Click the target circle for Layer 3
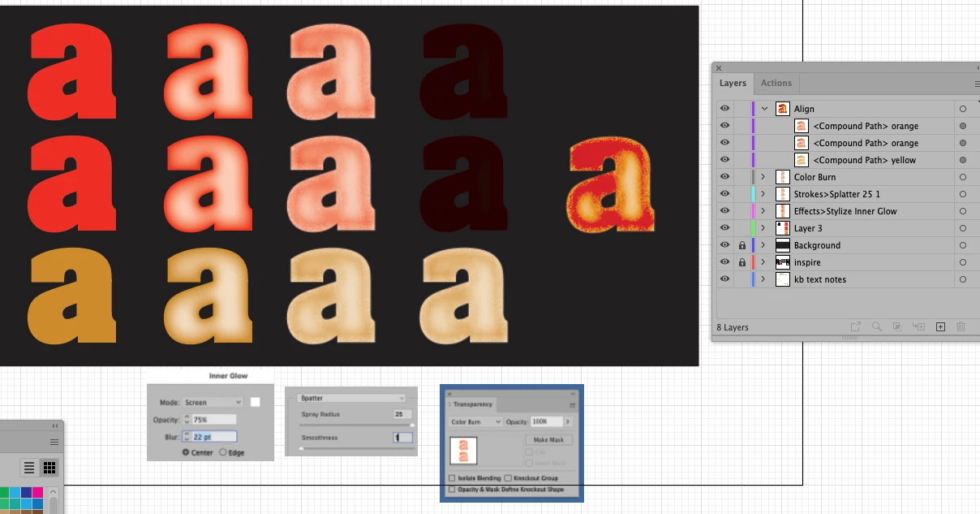The image size is (980, 514). click(963, 228)
